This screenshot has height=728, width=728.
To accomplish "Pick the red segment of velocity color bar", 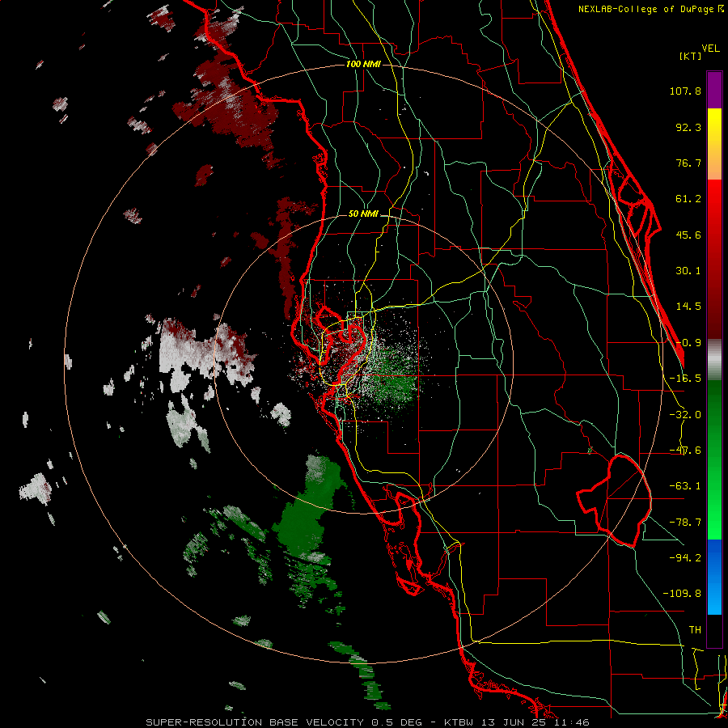I will point(714,259).
